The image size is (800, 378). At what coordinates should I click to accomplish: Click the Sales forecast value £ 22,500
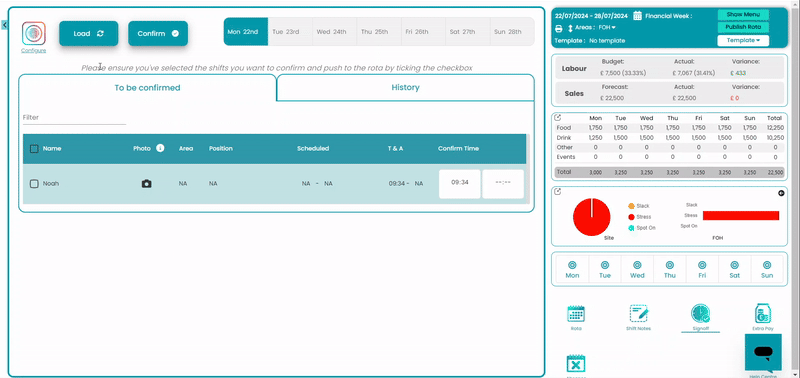click(x=612, y=98)
